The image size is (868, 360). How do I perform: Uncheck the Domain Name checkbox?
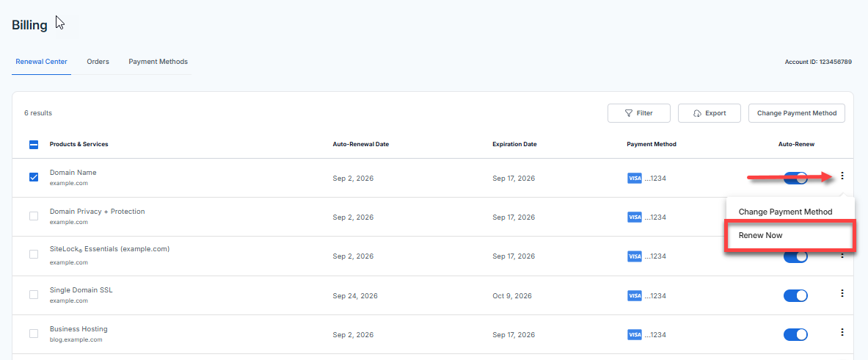click(34, 177)
